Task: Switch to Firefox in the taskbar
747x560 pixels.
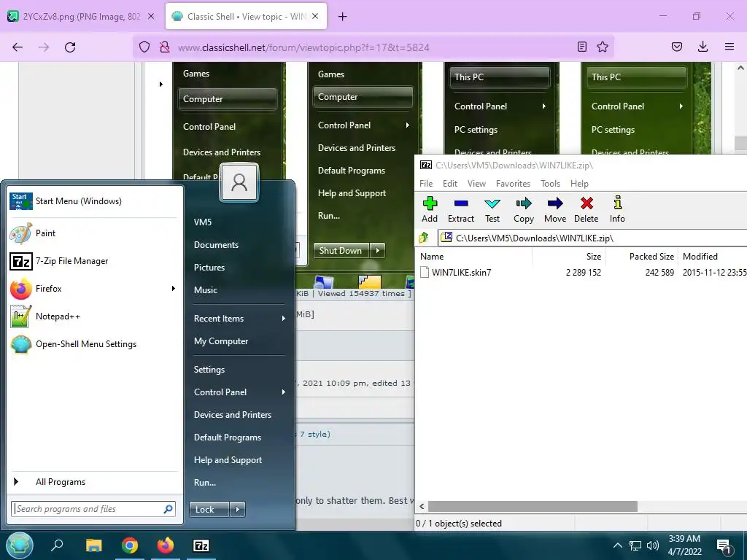Action: [166, 545]
